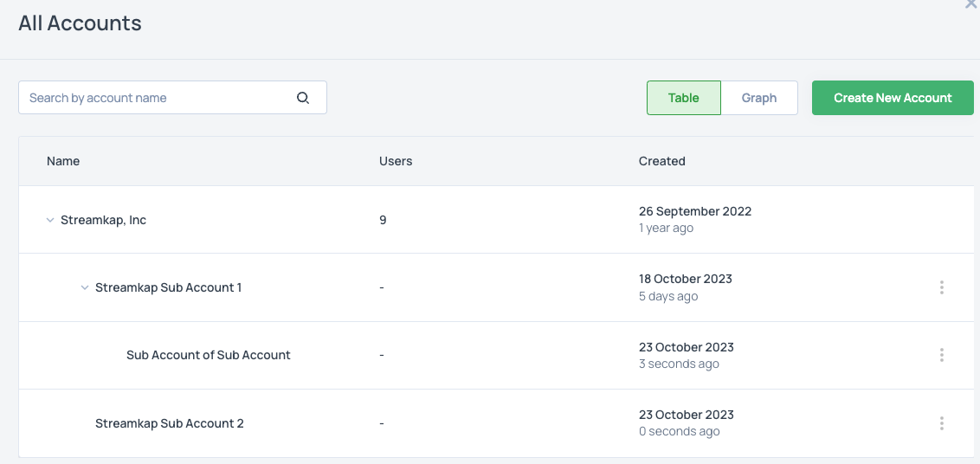Click the search magnifier icon

(x=303, y=98)
